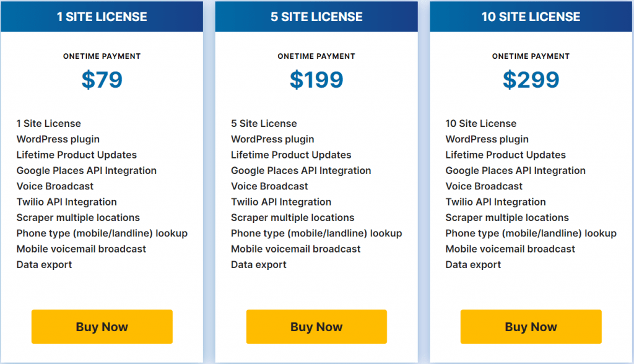Select the 1 Site License header
The width and height of the screenshot is (634, 364).
pyautogui.click(x=102, y=17)
